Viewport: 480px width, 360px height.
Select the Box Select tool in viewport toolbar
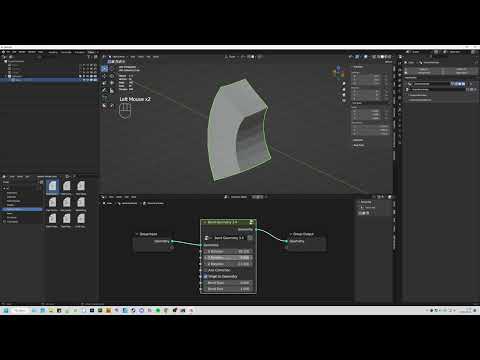click(104, 69)
